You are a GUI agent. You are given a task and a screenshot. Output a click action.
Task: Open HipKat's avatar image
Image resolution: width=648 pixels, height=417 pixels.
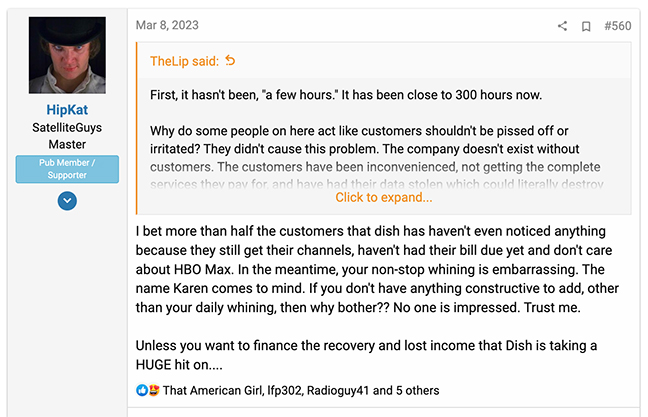click(67, 55)
